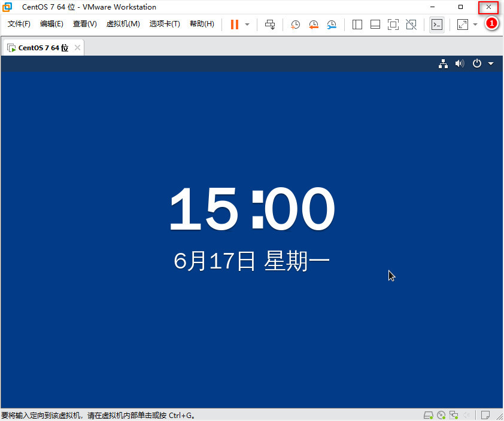Open the snapshot manager

click(x=332, y=25)
